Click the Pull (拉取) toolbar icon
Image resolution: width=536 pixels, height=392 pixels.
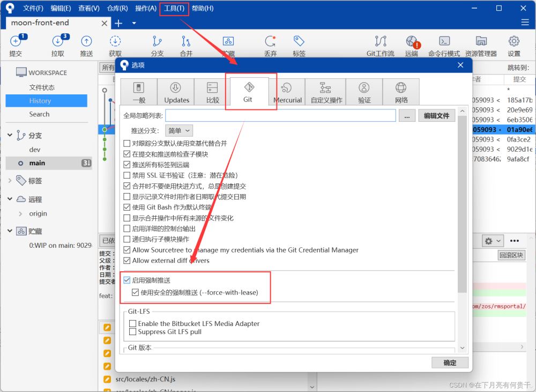click(x=58, y=41)
